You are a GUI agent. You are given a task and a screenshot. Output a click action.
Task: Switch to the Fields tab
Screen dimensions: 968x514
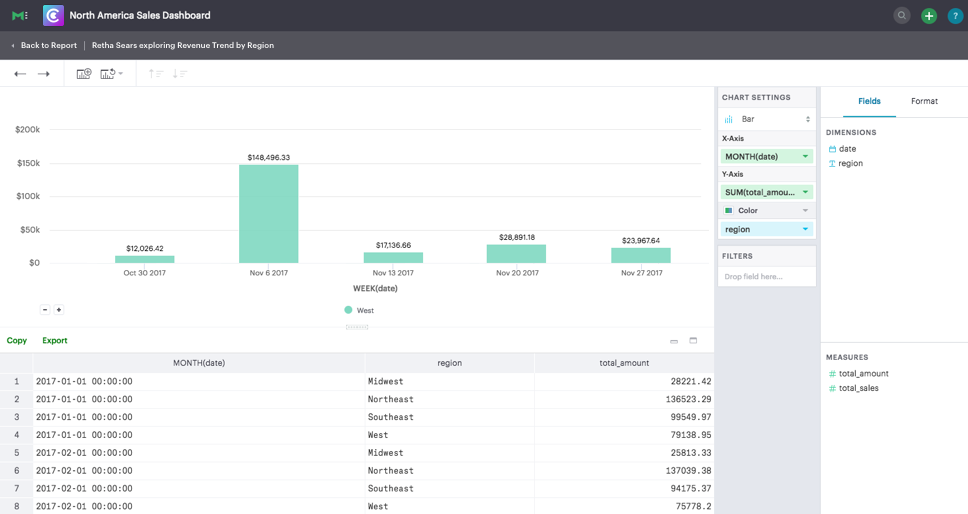tap(869, 101)
